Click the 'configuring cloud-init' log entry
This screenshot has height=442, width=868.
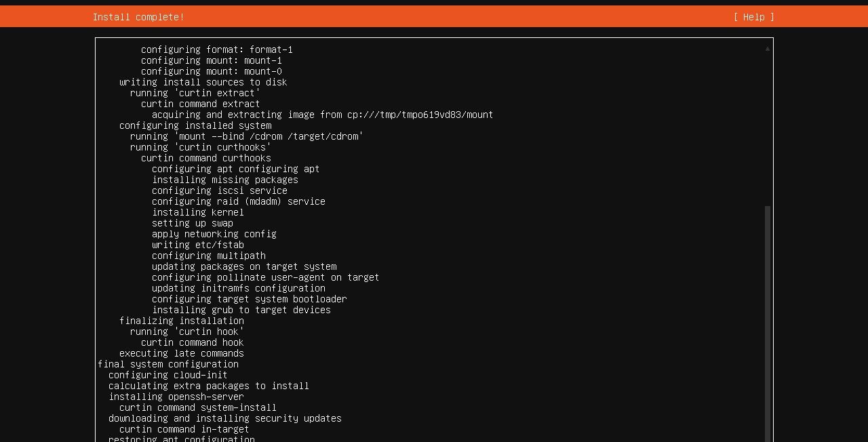(167, 375)
